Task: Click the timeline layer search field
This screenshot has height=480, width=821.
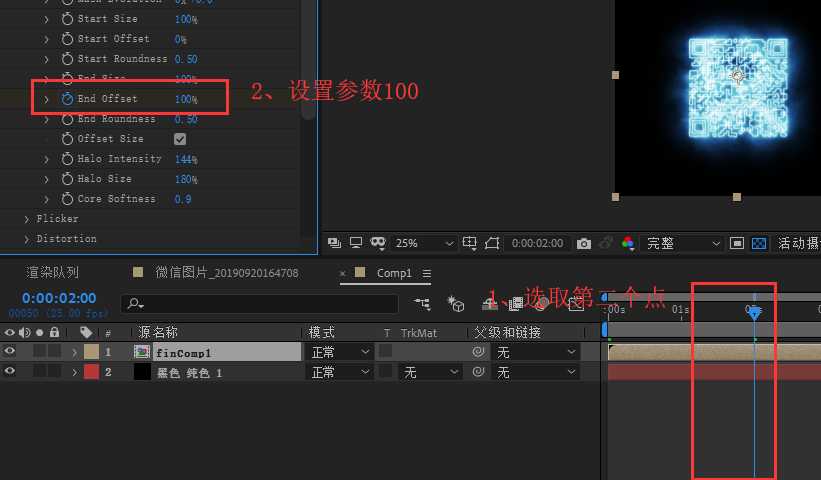Action: pos(259,304)
